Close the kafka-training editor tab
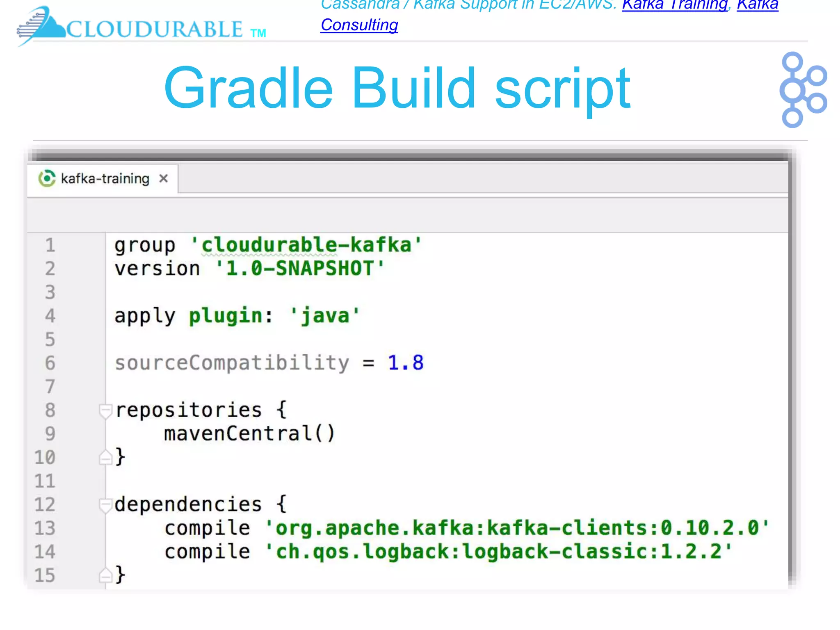The width and height of the screenshot is (840, 630). coord(164,178)
